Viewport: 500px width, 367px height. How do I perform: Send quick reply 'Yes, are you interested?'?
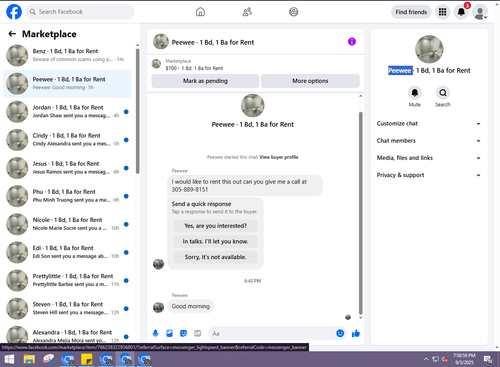[215, 226]
